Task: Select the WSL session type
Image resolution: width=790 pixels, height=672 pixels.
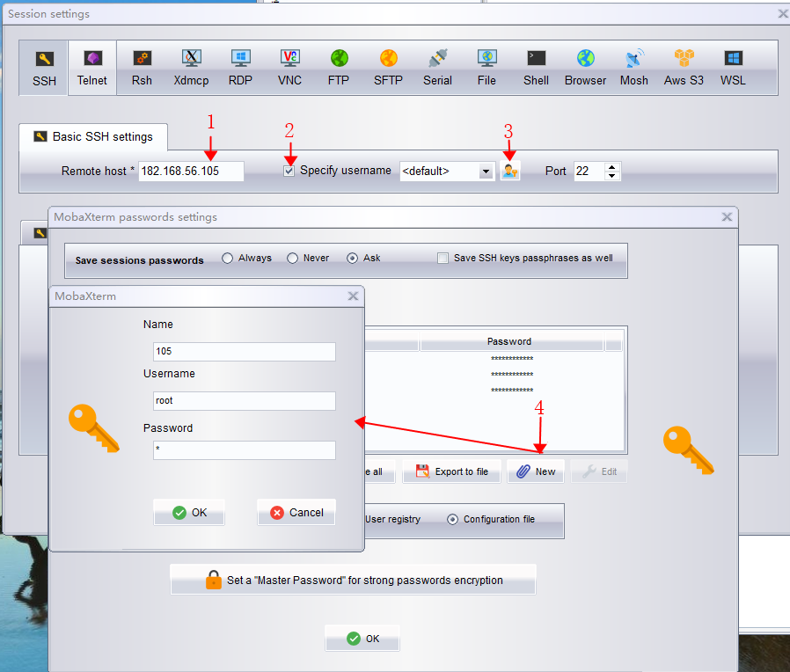Action: click(x=732, y=66)
